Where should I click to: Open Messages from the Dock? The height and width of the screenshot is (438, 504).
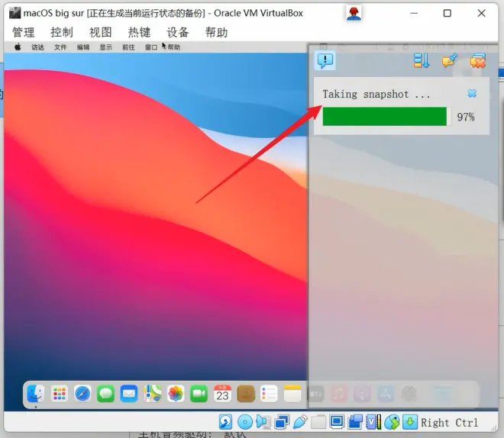tap(105, 394)
